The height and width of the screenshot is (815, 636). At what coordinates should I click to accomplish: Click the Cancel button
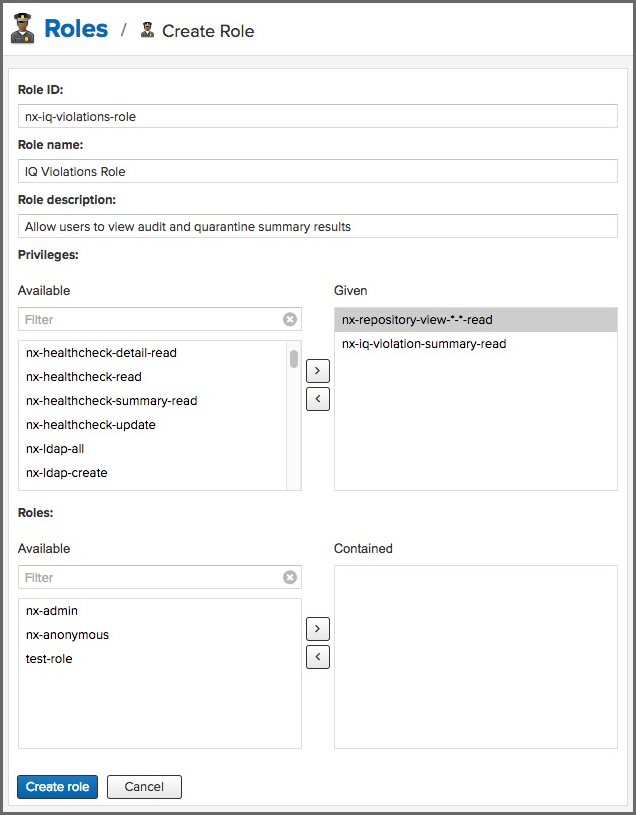(144, 787)
